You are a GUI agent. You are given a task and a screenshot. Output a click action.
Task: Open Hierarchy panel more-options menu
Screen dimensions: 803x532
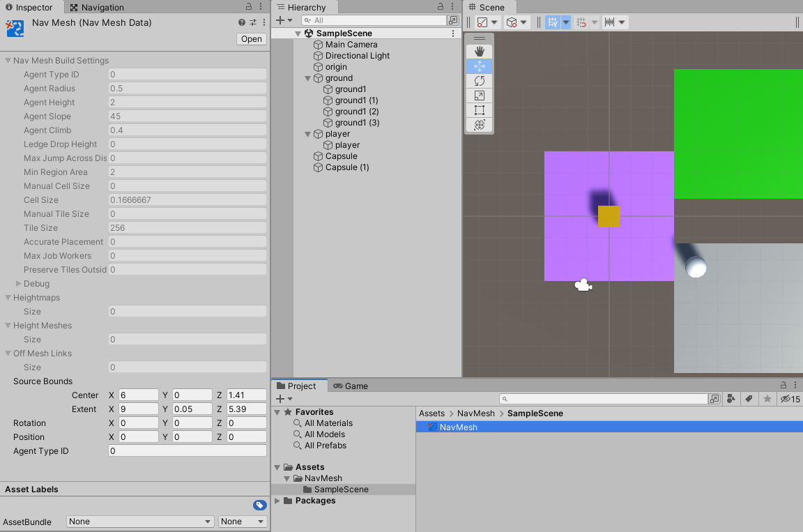pyautogui.click(x=452, y=7)
